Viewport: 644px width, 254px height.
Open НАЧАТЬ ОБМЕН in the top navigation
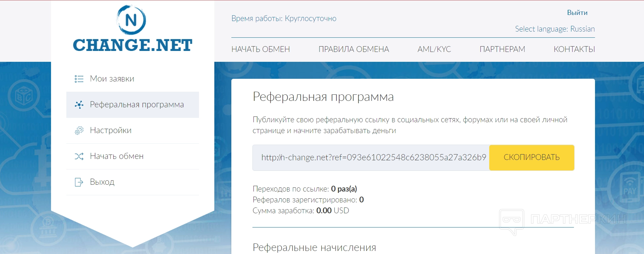click(261, 49)
